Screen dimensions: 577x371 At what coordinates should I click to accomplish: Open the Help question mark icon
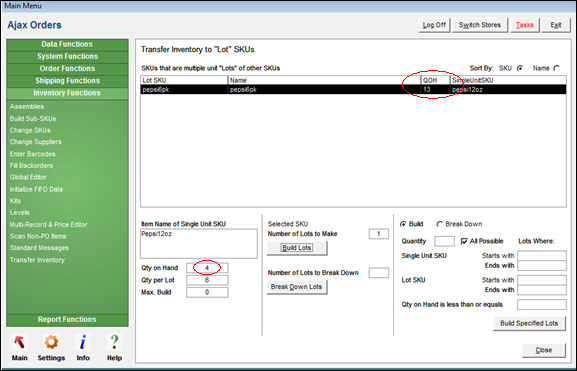[114, 342]
